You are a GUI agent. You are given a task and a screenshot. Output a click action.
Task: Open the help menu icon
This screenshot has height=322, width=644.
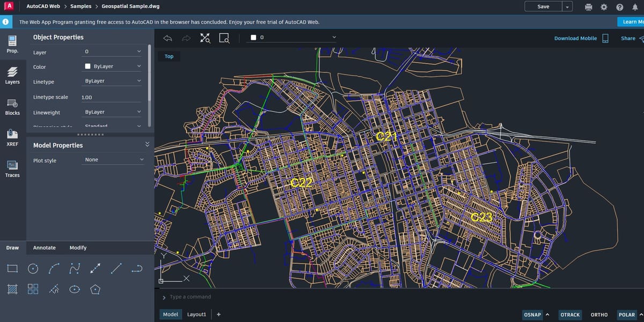pos(620,7)
